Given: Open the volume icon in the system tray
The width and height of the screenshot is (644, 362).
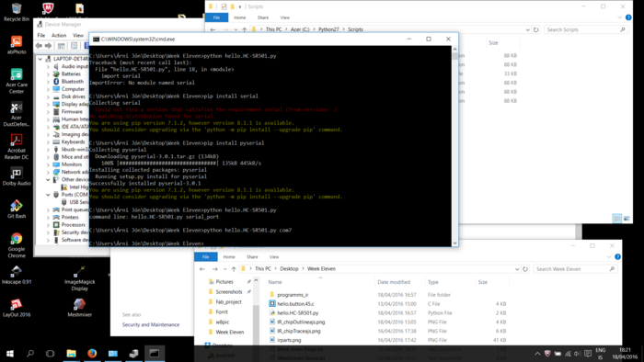Looking at the screenshot, I should click(x=578, y=354).
